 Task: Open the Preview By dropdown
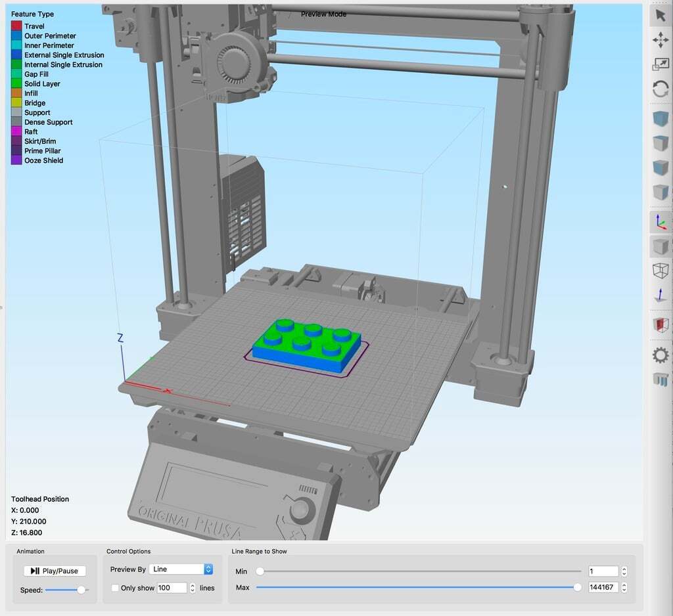(x=181, y=569)
